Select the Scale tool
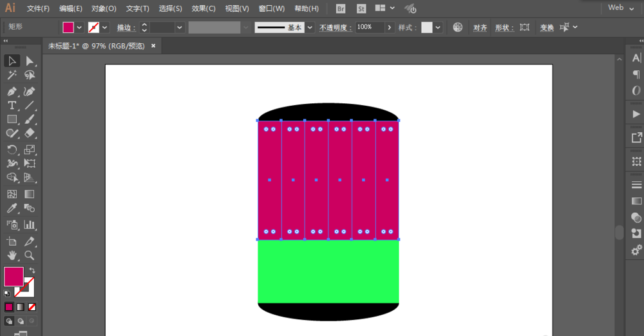Viewport: 644px width, 336px height. coord(29,150)
